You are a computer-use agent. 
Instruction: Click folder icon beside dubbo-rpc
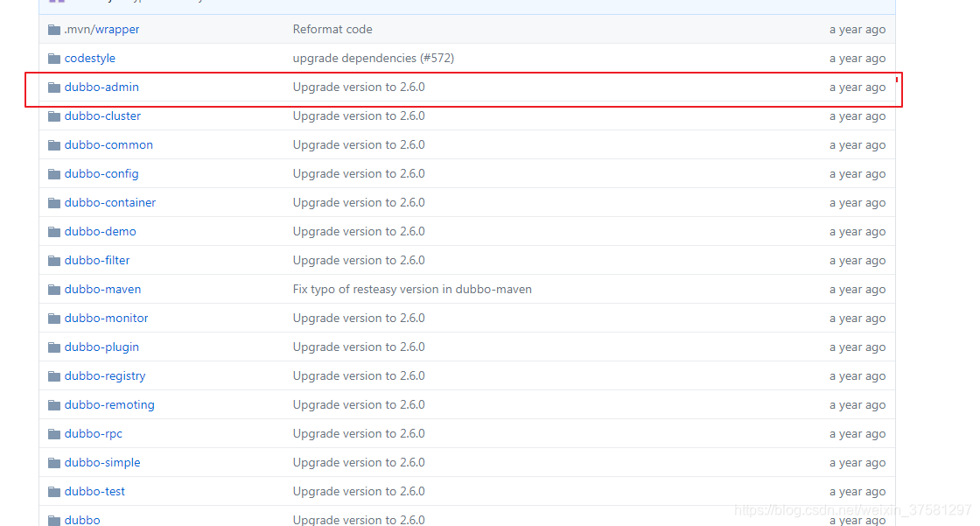point(54,433)
